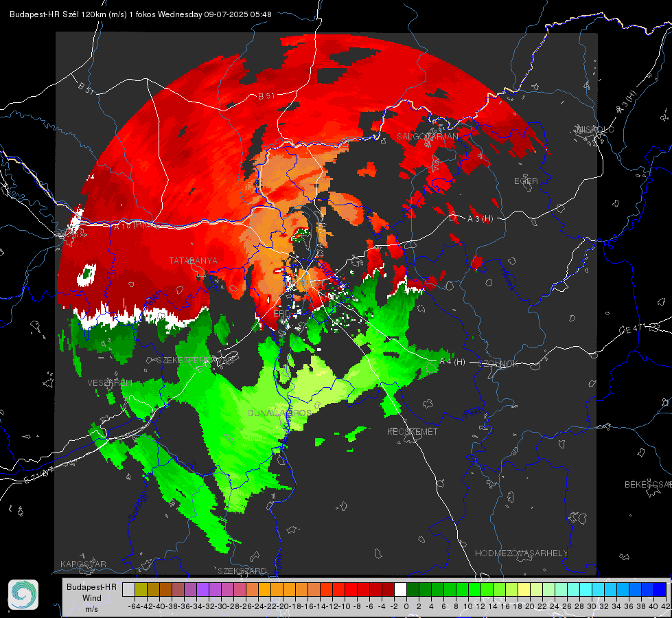Image resolution: width=672 pixels, height=618 pixels.
Task: Click the KAPOSVÁR city label
Action: coord(83,564)
